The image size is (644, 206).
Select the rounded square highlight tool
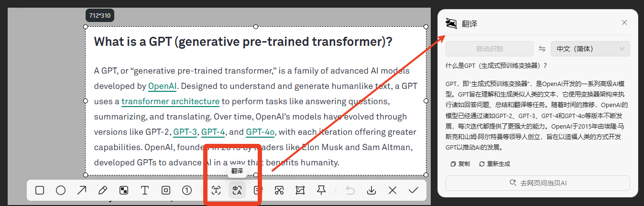click(166, 191)
